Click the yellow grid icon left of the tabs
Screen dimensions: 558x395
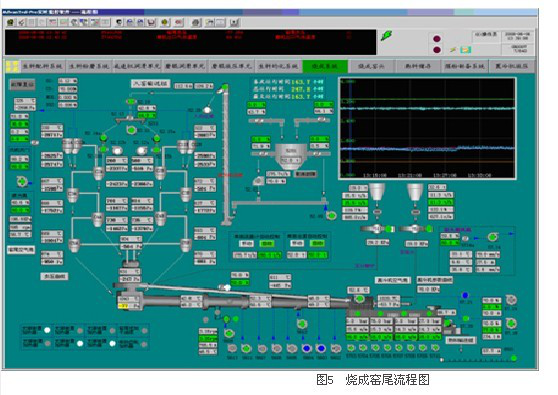(12, 66)
